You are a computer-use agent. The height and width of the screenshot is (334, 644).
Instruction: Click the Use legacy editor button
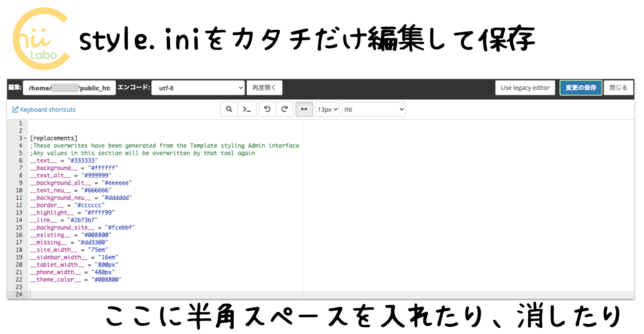[525, 87]
